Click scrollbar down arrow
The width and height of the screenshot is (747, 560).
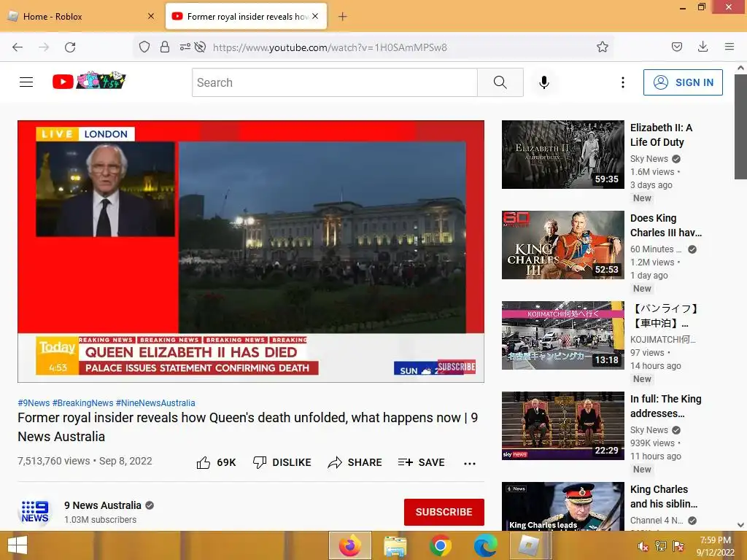[740, 525]
